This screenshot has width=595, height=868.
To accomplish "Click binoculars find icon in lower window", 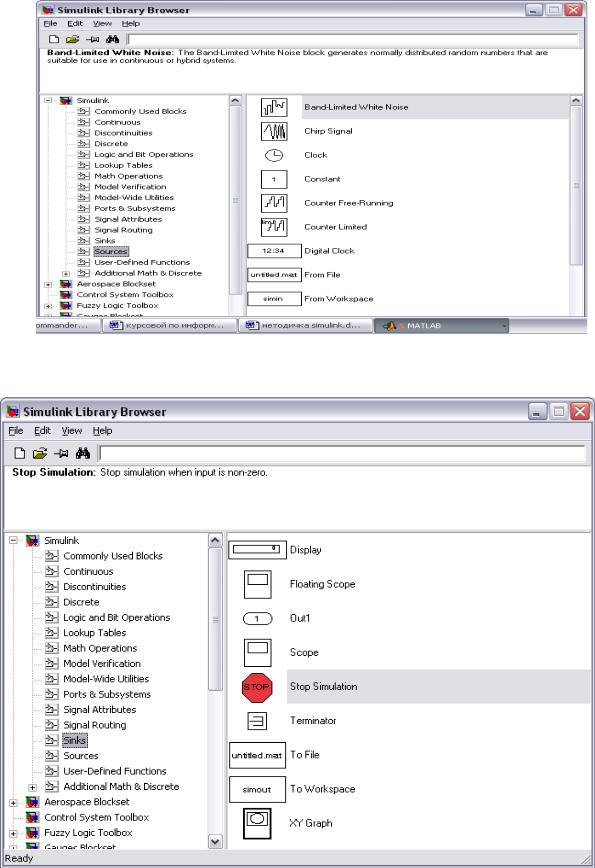I will coord(83,453).
